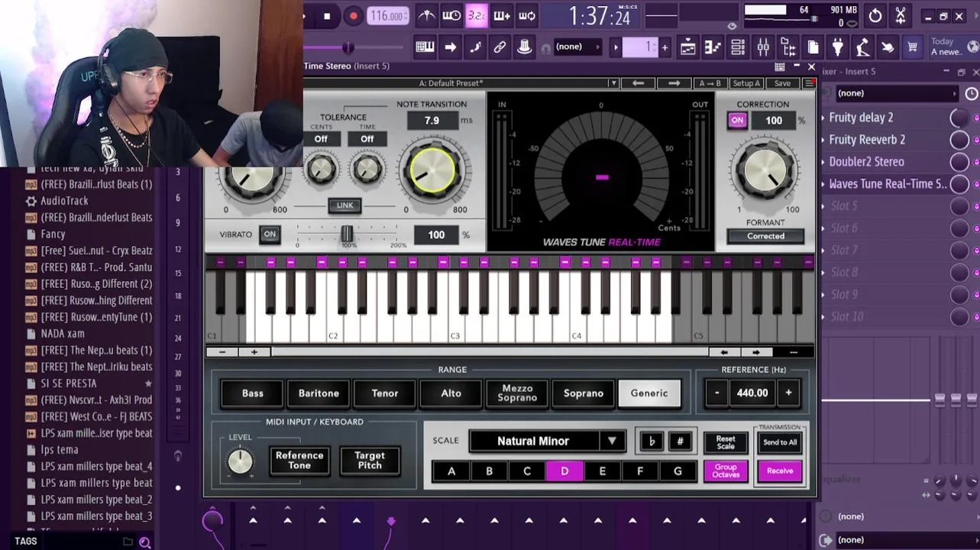Open the playlist view icon
Viewport: 980px width, 550px height.
pos(687,47)
